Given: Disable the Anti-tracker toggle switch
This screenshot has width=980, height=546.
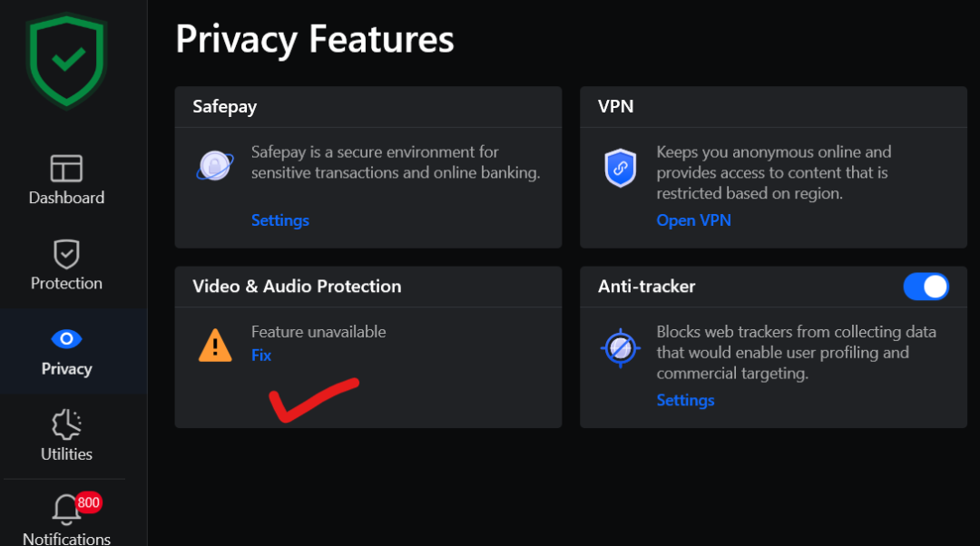Looking at the screenshot, I should [x=926, y=287].
